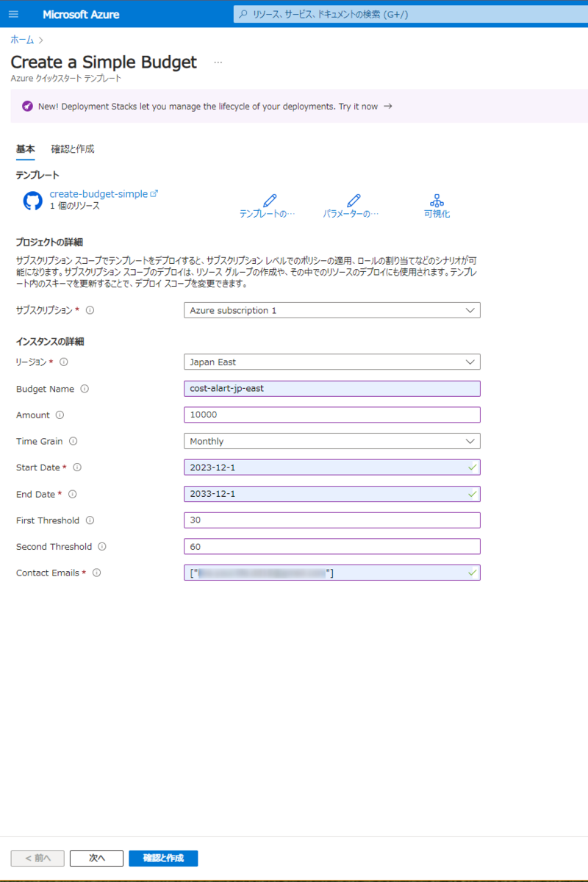The image size is (588, 882).
Task: Click info icon next to Budget Name
Action: (85, 389)
